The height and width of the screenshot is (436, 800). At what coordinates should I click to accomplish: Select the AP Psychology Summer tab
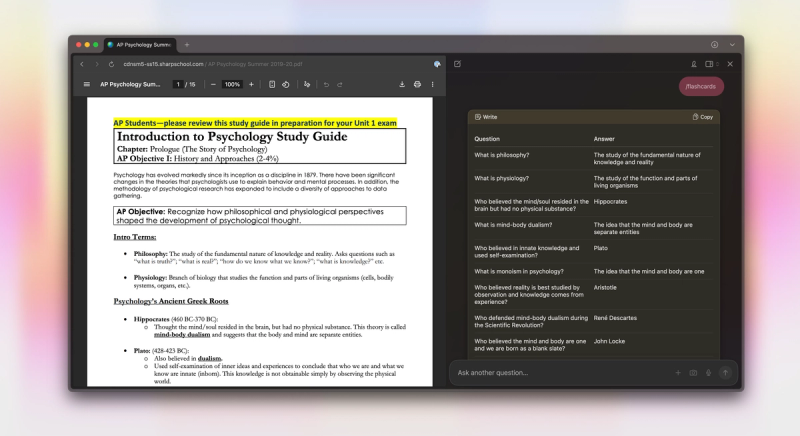[140, 45]
